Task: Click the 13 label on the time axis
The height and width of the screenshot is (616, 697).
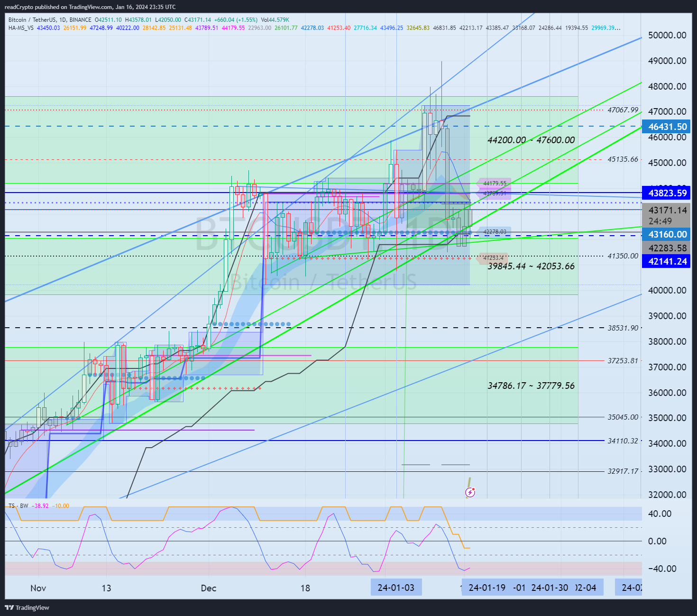Action: (x=106, y=588)
